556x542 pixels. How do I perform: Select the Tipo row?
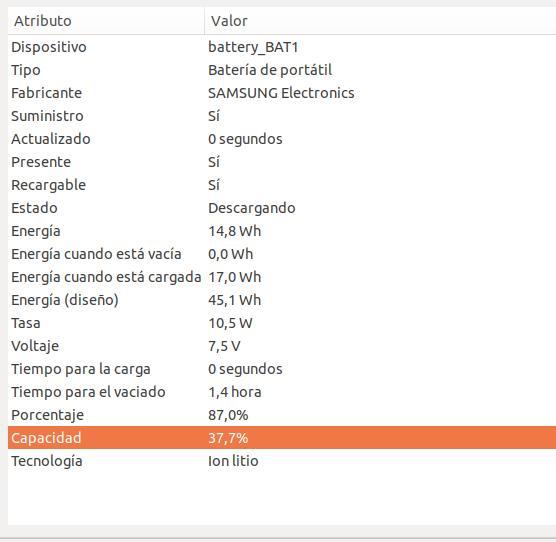tap(282, 70)
